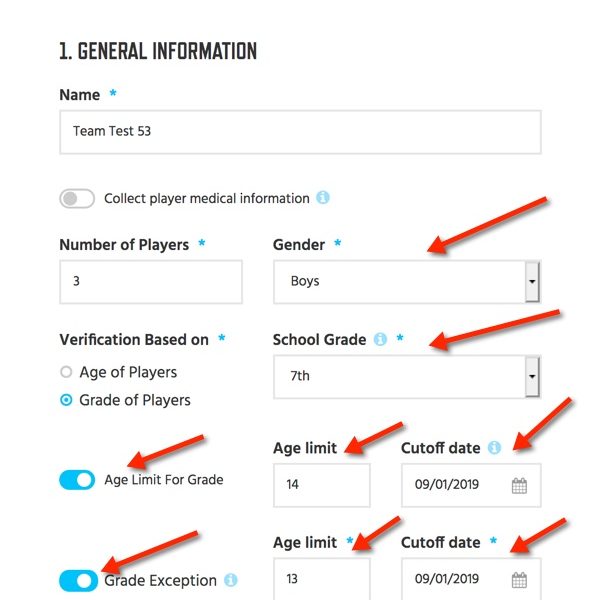The height and width of the screenshot is (600, 592).
Task: Turn off the Grade Exception toggle
Action: (78, 580)
